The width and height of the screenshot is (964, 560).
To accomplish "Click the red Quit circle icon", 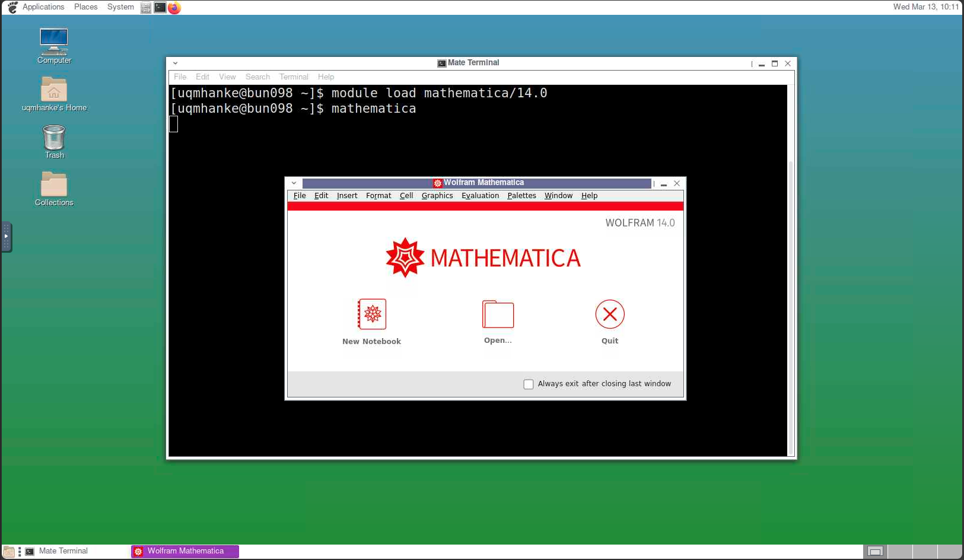I will 610,314.
